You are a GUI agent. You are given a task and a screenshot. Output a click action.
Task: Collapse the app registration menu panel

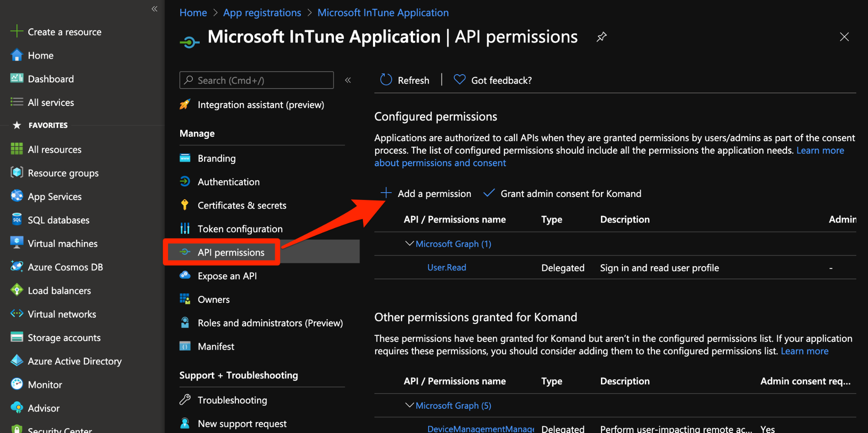[348, 80]
